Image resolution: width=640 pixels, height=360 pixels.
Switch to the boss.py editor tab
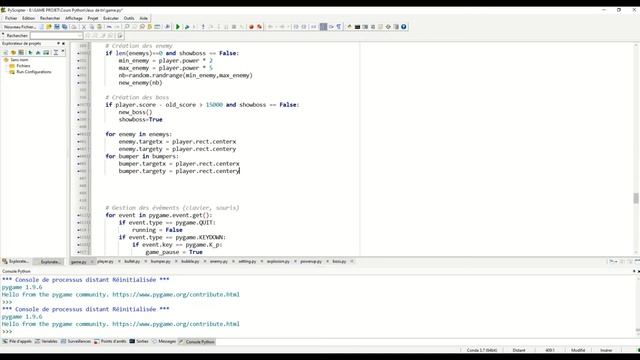(x=339, y=261)
